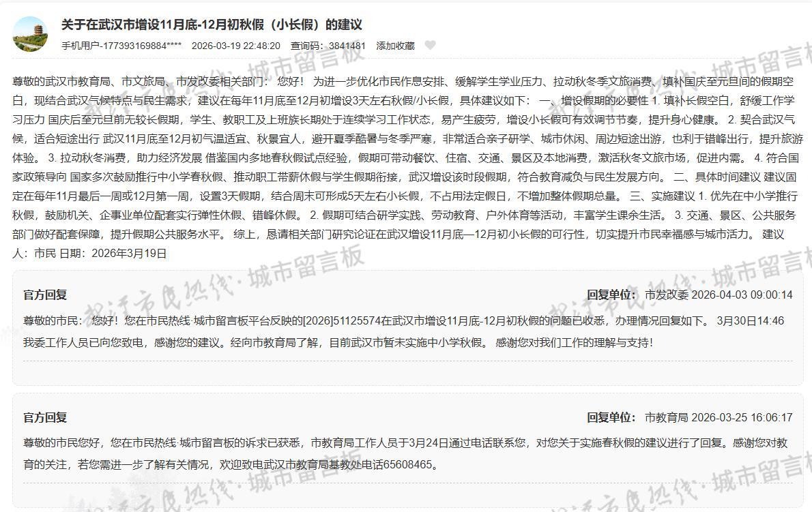Click the post title about 秋假建议
Viewport: 812px width, 512px height.
pos(212,25)
